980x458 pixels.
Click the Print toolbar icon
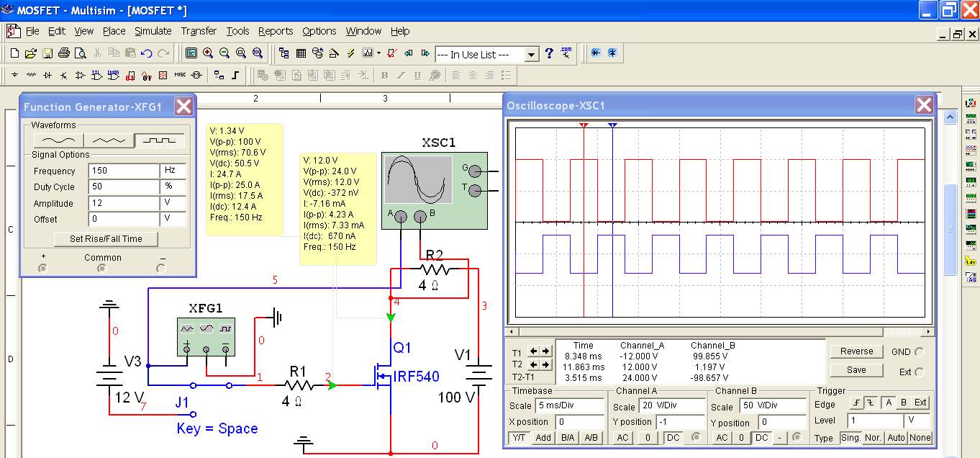(64, 53)
